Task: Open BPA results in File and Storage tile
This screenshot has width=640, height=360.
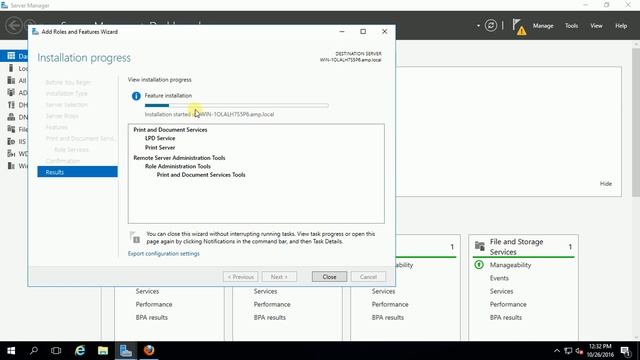Action: [506, 317]
